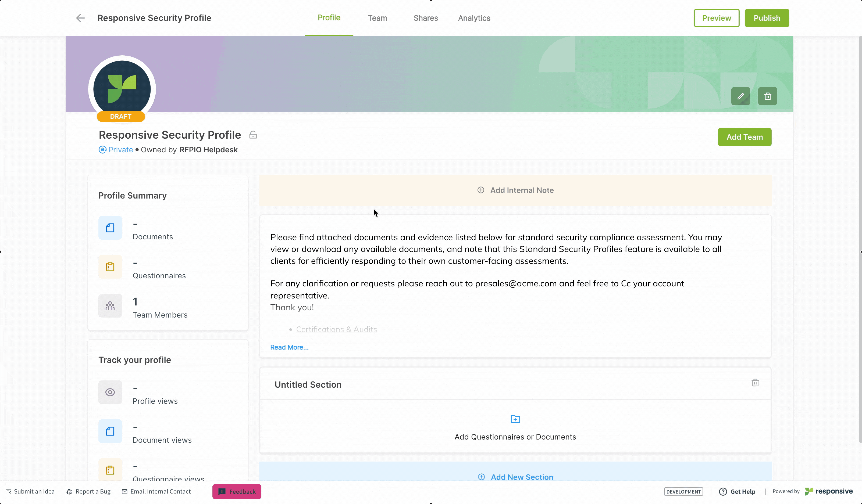Click the Feedback button

coord(237,492)
